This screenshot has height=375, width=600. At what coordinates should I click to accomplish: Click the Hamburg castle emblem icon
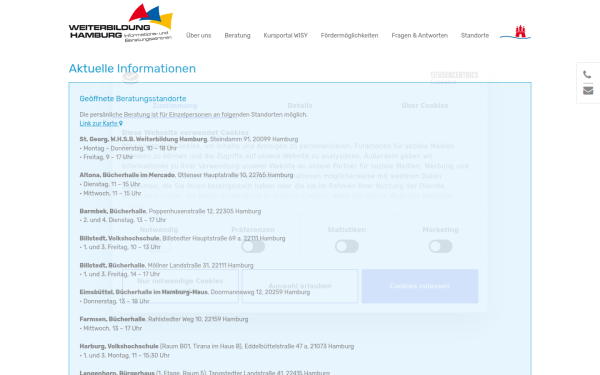tap(515, 32)
